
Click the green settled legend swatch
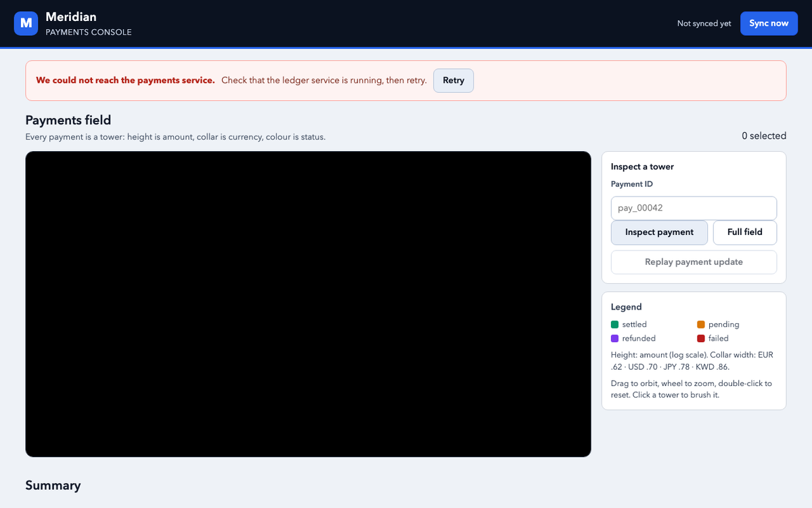tap(614, 324)
